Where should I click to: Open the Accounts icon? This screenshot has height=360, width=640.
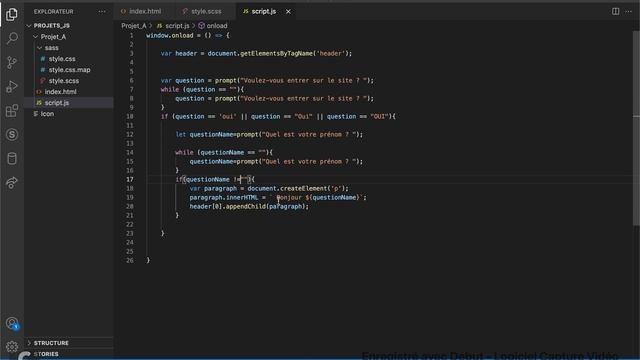12,323
